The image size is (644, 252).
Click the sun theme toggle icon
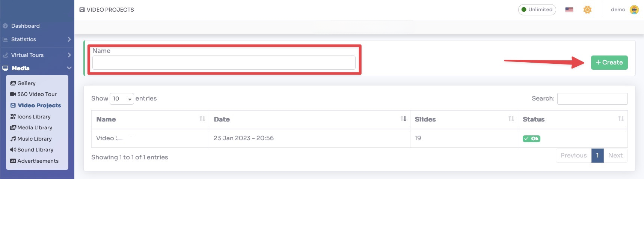click(587, 10)
